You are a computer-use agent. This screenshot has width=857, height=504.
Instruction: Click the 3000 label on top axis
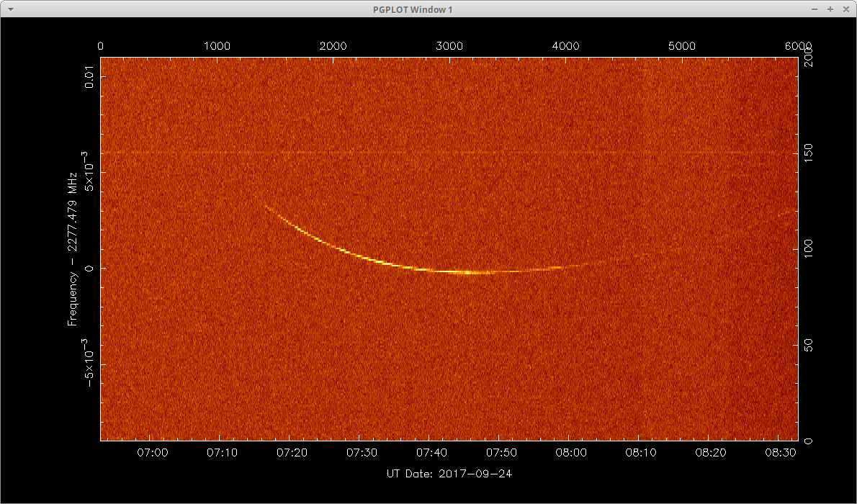449,46
